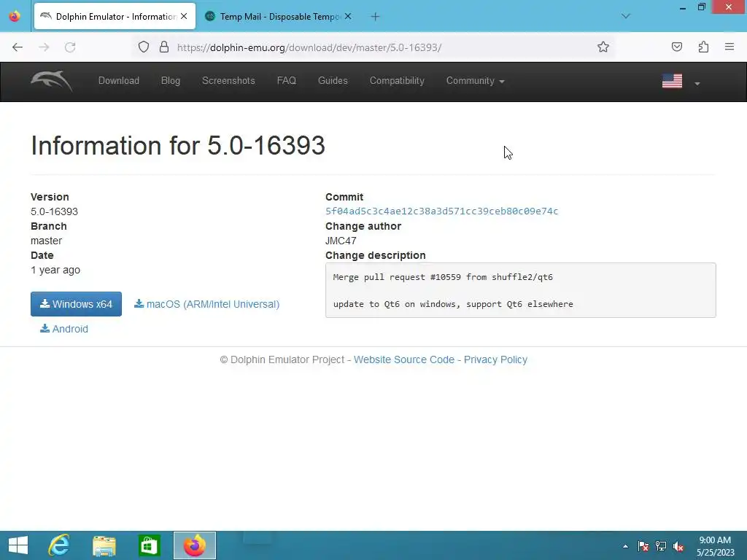747x560 pixels.
Task: Click the change description text box
Action: tap(520, 290)
